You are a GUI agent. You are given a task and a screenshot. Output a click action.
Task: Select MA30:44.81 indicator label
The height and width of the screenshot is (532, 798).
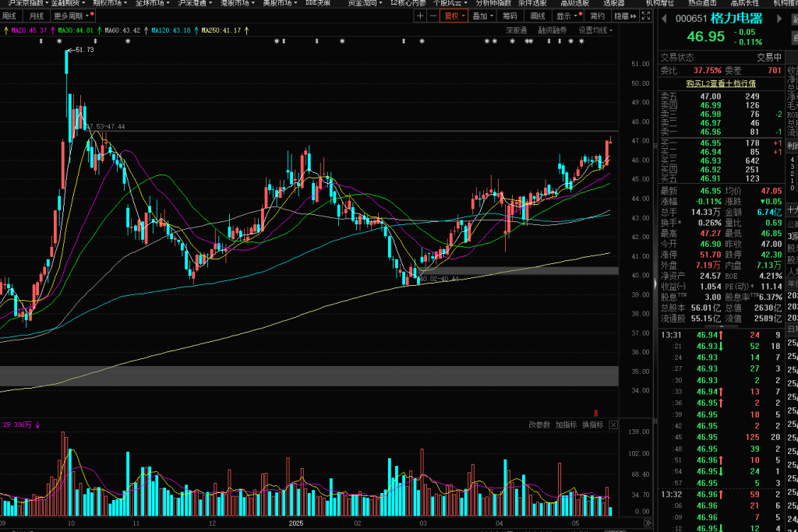[x=76, y=30]
